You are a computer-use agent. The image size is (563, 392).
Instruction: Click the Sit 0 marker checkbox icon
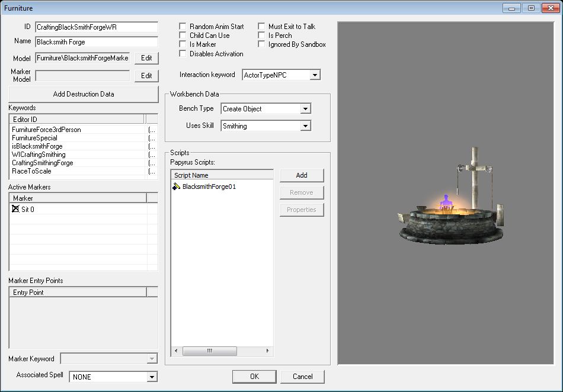15,209
